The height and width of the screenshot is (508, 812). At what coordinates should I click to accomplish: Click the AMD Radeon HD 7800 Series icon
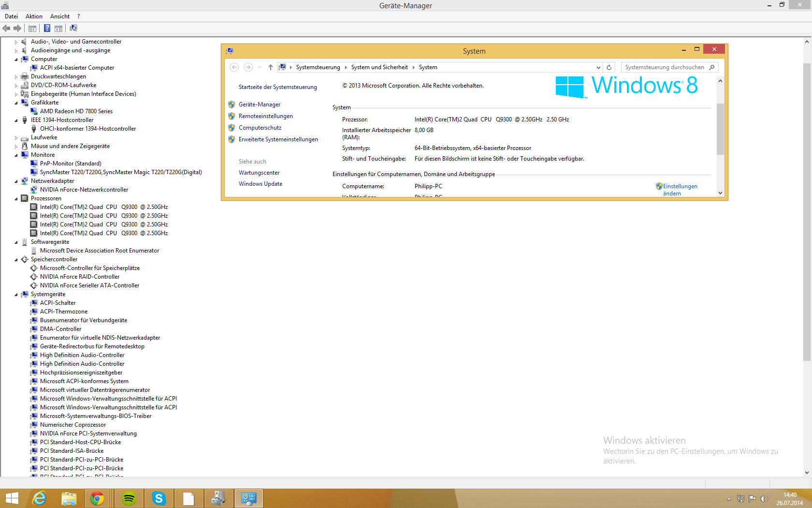[x=34, y=111]
